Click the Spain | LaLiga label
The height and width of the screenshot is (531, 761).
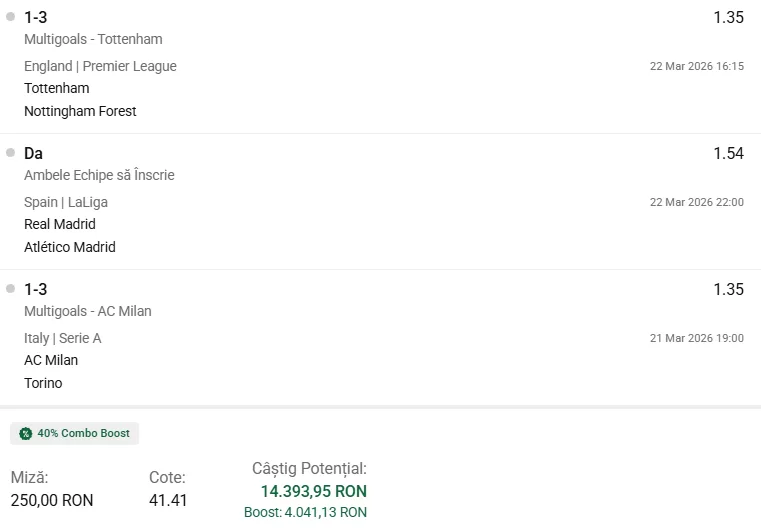(66, 202)
